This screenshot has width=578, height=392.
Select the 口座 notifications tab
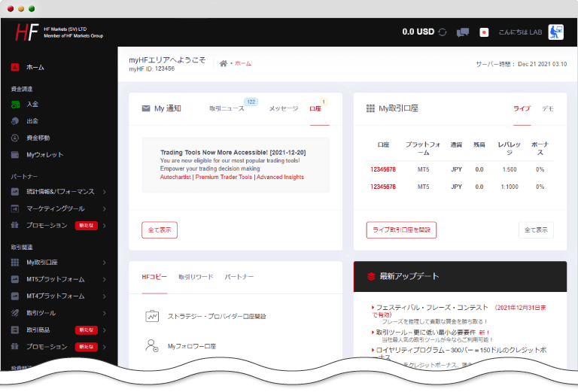(315, 108)
